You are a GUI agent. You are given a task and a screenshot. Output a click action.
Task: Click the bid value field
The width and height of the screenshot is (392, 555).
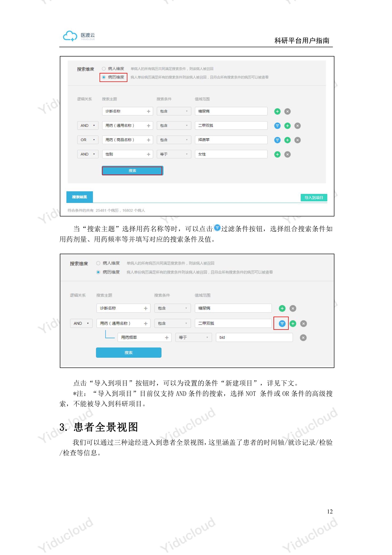click(x=254, y=338)
